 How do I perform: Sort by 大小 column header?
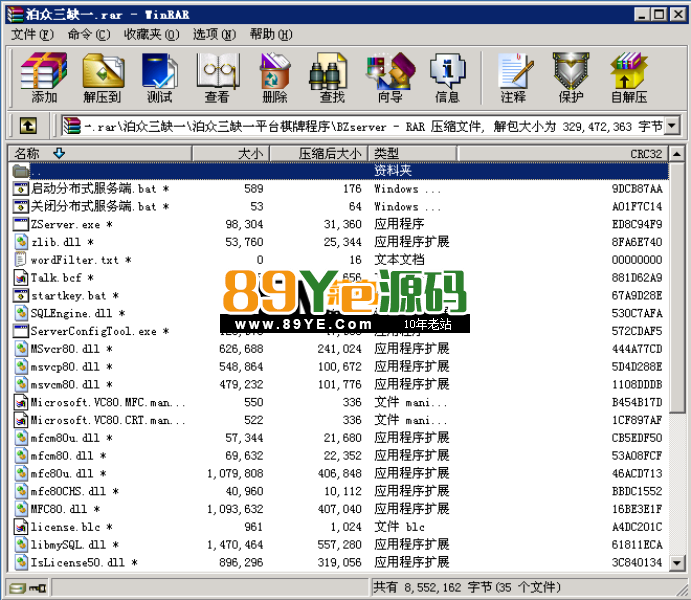point(230,153)
